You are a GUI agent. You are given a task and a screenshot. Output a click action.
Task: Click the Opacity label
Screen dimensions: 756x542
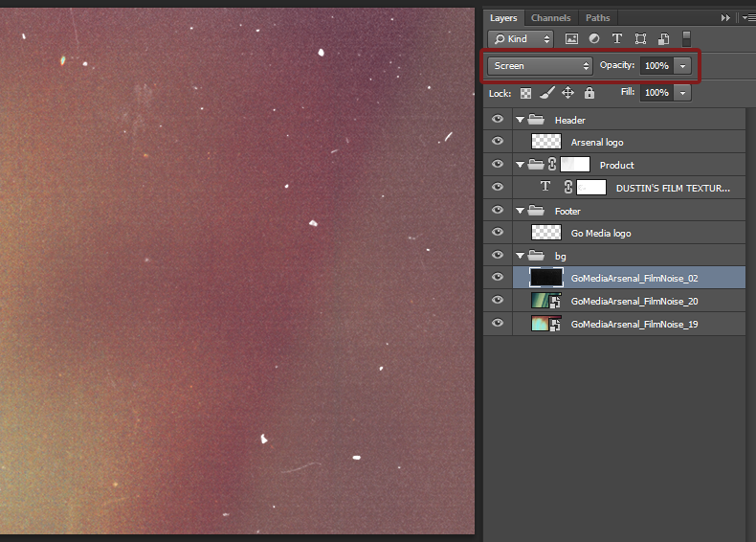coord(616,65)
